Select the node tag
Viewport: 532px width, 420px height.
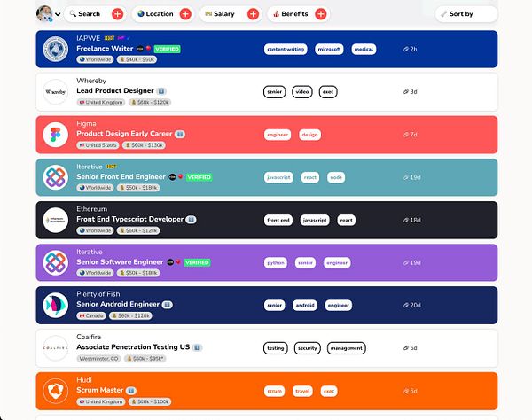click(336, 177)
